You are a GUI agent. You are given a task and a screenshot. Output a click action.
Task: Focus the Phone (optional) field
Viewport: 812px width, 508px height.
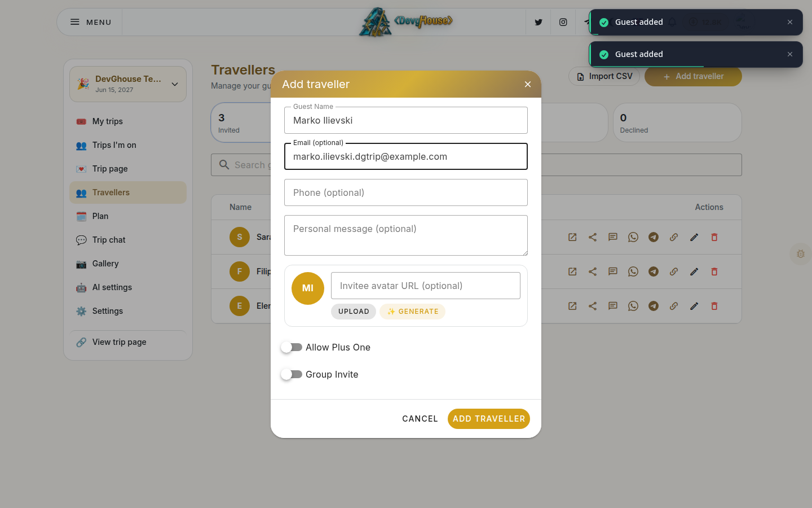click(406, 192)
